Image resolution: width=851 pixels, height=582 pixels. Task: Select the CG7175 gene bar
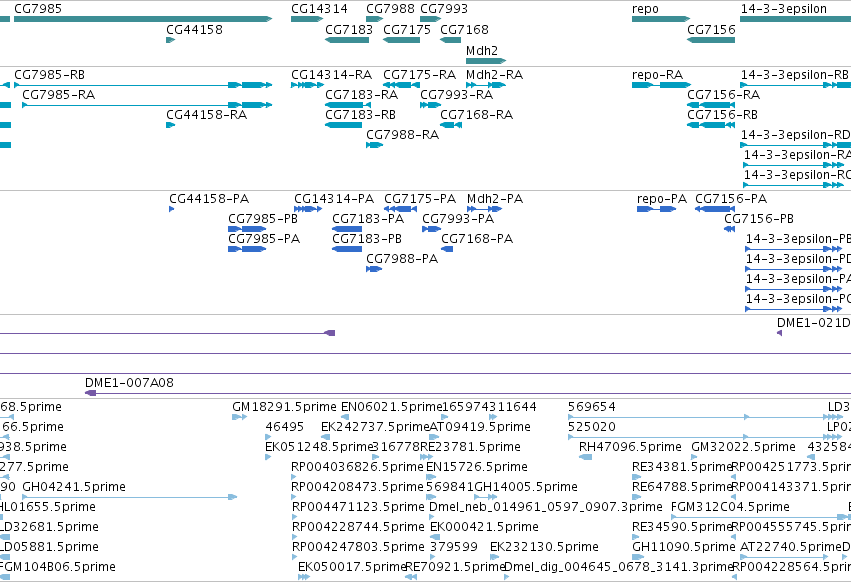(401, 40)
